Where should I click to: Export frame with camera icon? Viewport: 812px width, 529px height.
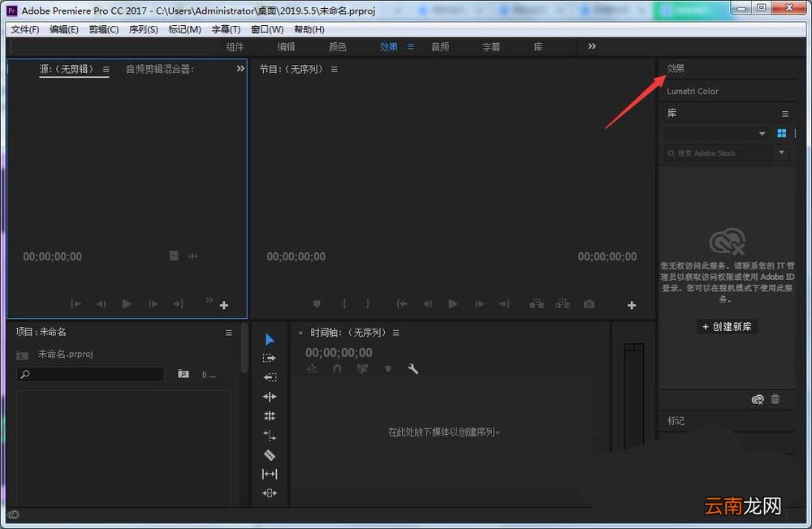tap(589, 303)
